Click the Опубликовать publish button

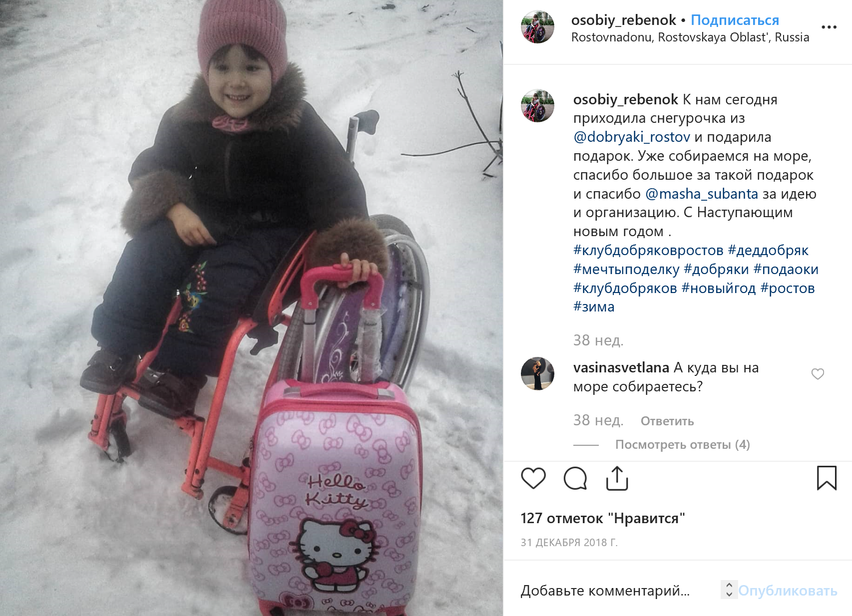788,591
